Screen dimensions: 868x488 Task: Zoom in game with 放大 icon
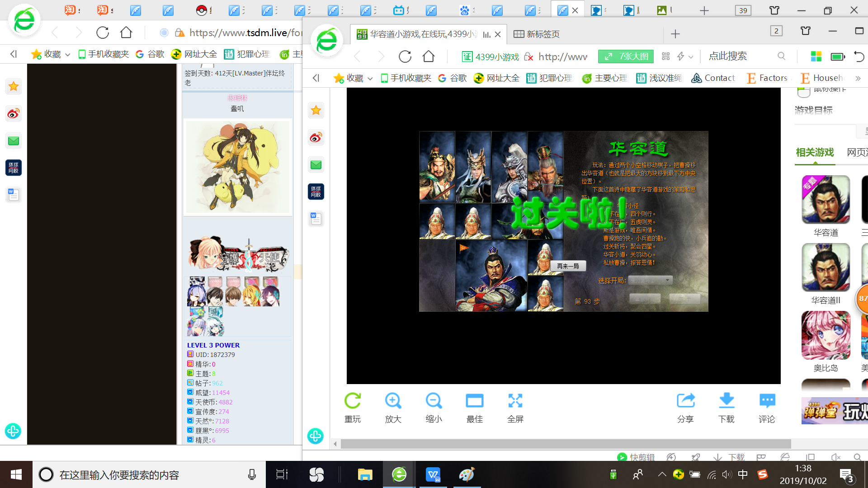point(393,401)
